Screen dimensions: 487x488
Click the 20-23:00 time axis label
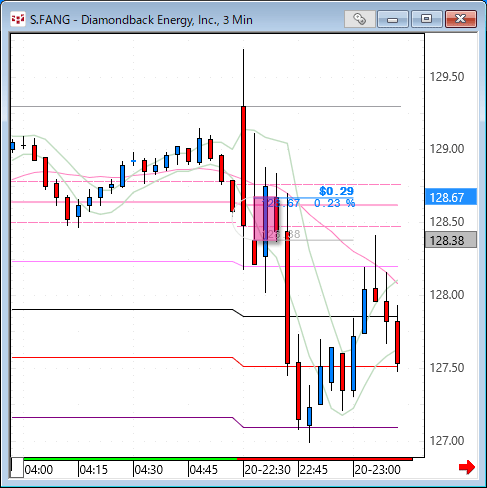coord(377,470)
